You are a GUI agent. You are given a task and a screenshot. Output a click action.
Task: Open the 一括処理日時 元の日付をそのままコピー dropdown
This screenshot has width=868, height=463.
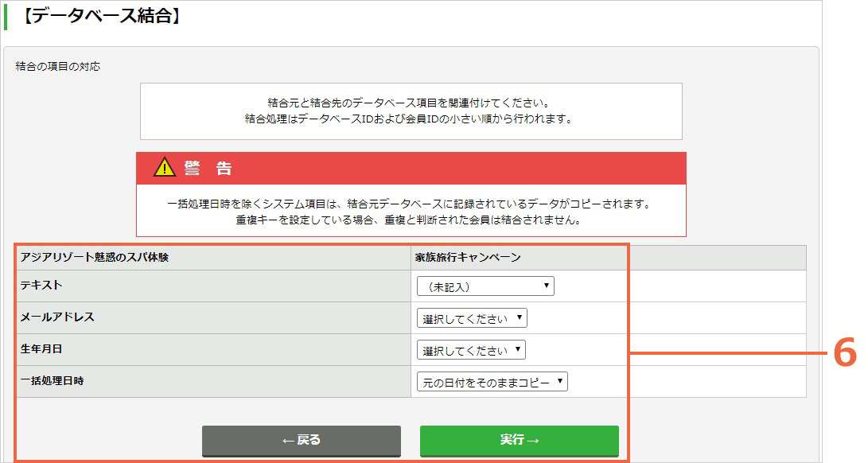coord(492,382)
